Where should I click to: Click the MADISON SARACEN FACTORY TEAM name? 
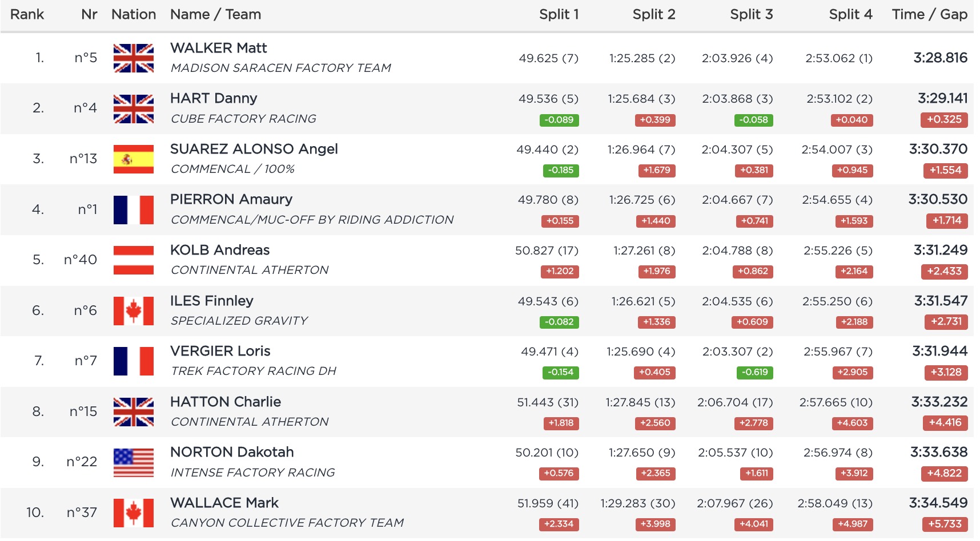(280, 68)
